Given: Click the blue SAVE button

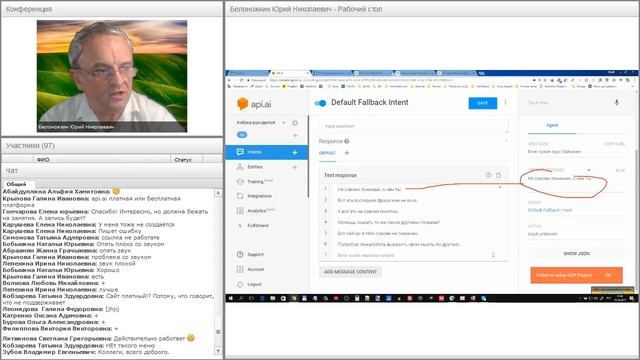Looking at the screenshot, I should (482, 103).
